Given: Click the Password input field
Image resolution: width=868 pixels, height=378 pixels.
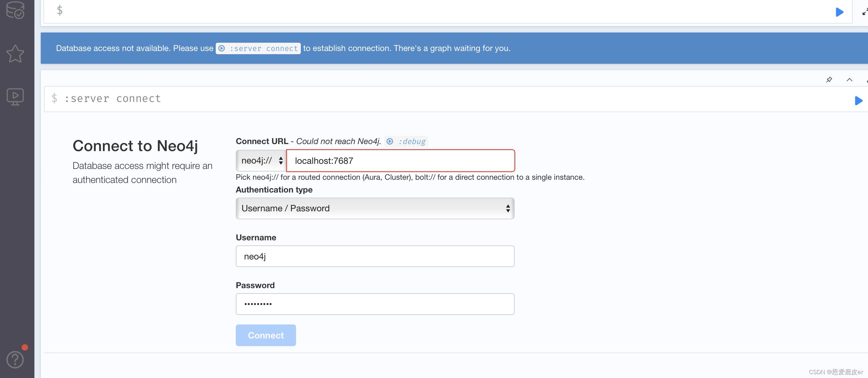Looking at the screenshot, I should pyautogui.click(x=375, y=304).
